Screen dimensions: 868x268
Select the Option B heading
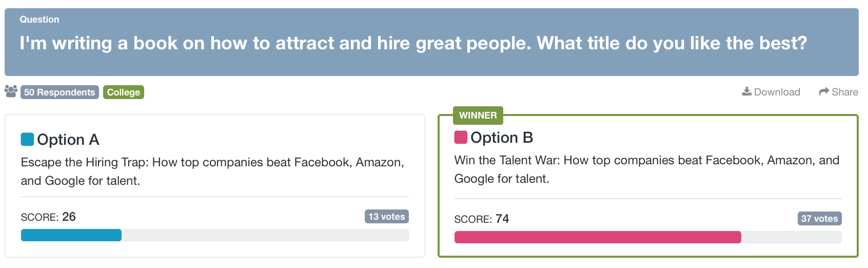click(x=502, y=138)
